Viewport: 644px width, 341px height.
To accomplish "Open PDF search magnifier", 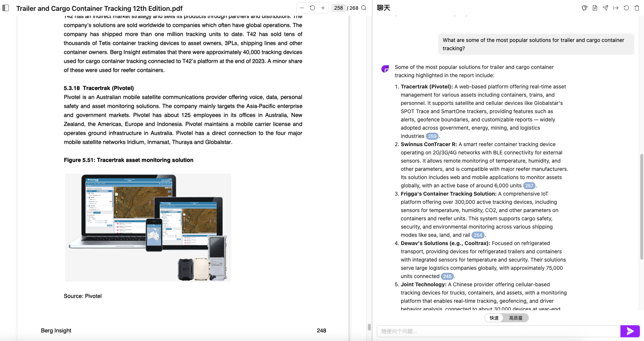I will (364, 8).
